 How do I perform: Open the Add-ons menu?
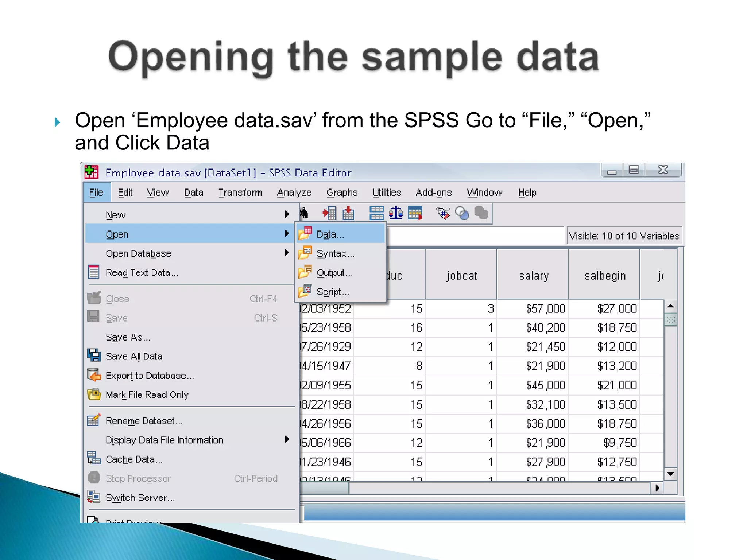coord(434,192)
